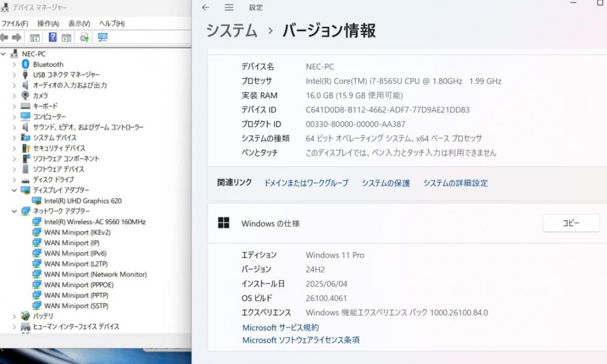Image resolution: width=607 pixels, height=364 pixels.
Task: Click the drive icon next to ディスク ドライブ
Action: [25, 180]
